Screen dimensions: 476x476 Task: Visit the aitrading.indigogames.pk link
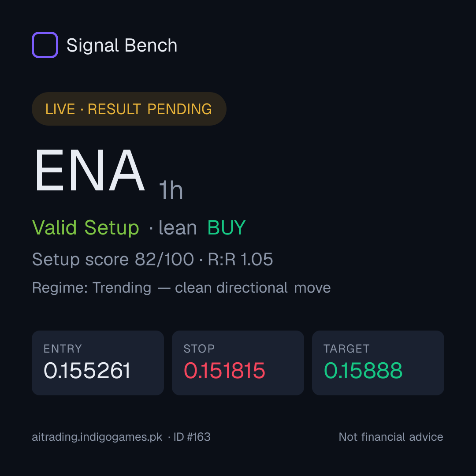(97, 437)
